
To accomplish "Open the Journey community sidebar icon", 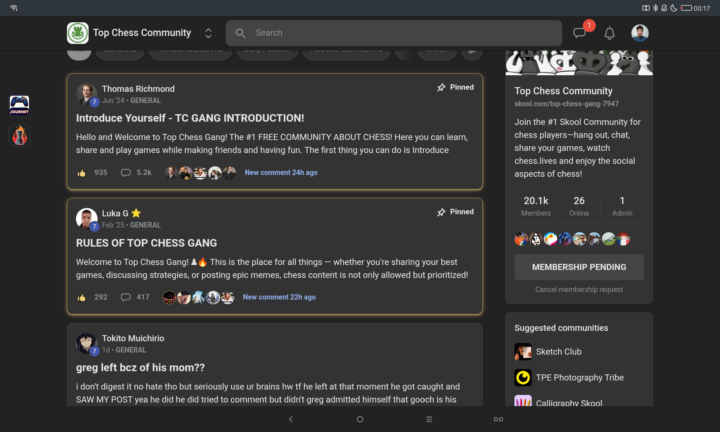I will (x=19, y=105).
